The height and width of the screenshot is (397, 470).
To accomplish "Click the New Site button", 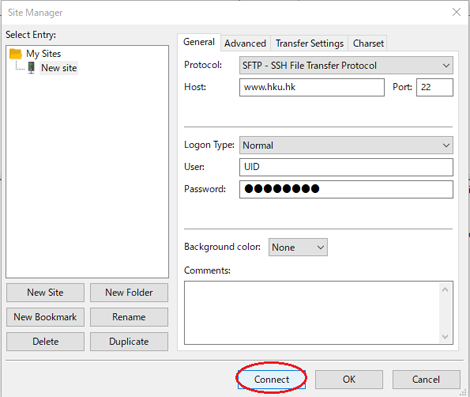I will point(45,293).
